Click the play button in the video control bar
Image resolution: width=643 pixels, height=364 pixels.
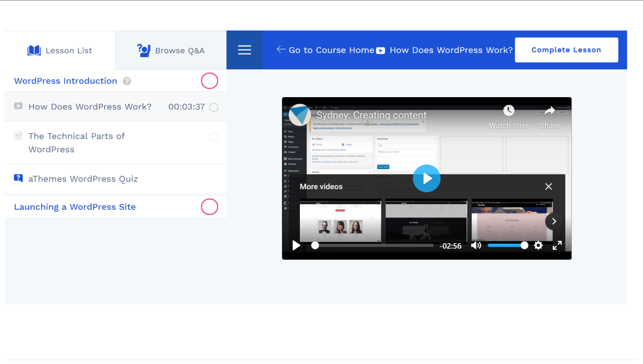click(x=296, y=246)
